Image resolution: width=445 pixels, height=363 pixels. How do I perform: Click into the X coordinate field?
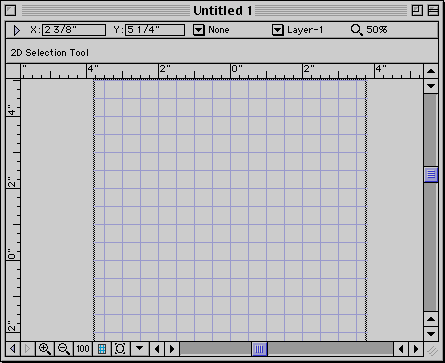point(74,30)
